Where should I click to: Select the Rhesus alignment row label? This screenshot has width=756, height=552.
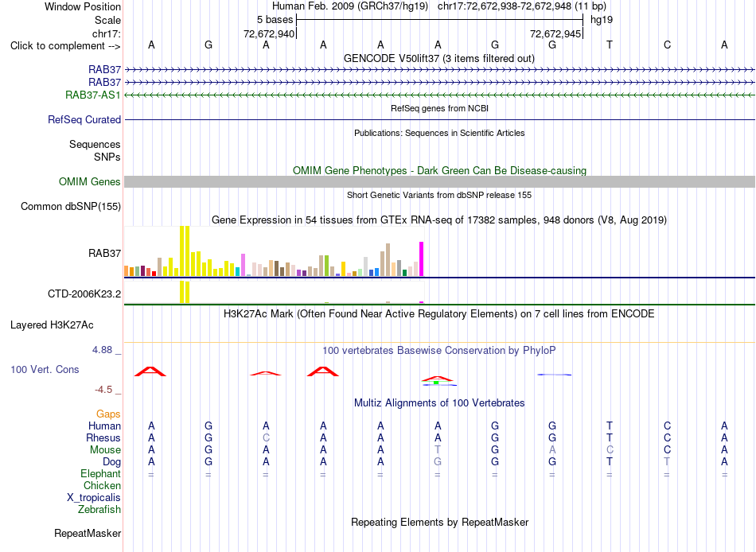pyautogui.click(x=103, y=437)
